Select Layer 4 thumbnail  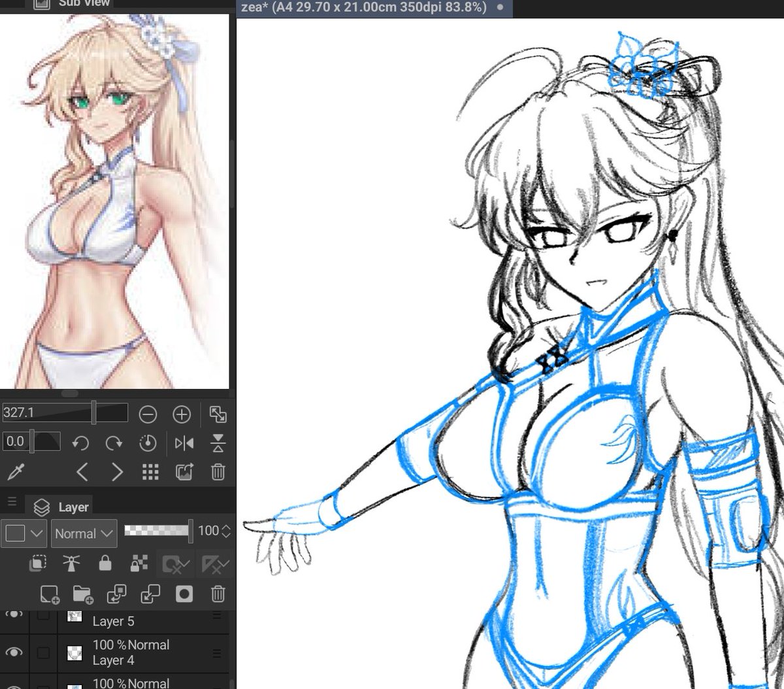click(74, 652)
